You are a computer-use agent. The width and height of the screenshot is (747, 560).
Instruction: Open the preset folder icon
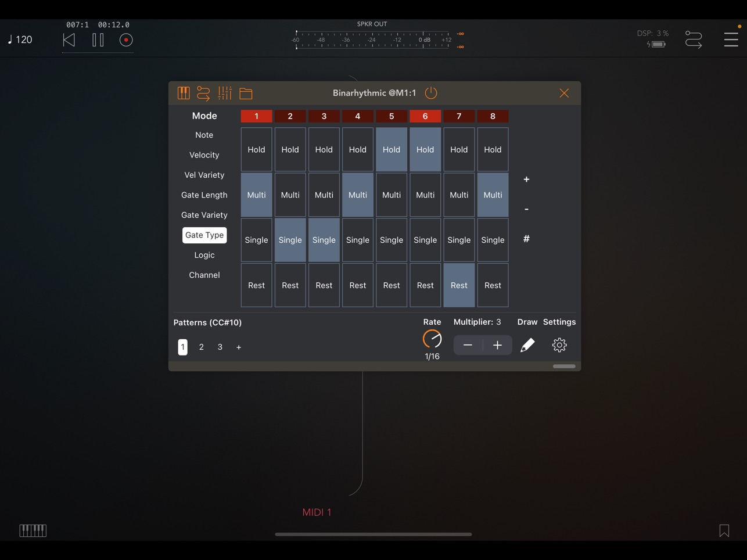coord(246,93)
